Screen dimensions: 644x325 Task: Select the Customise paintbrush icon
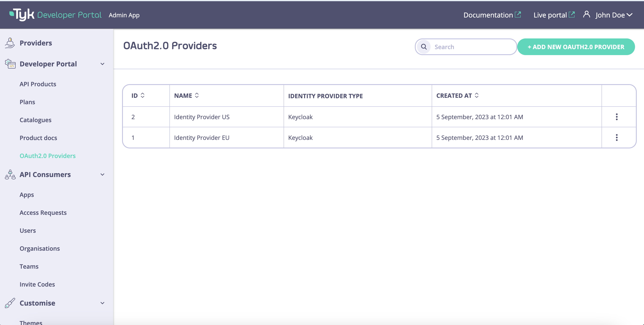point(10,303)
